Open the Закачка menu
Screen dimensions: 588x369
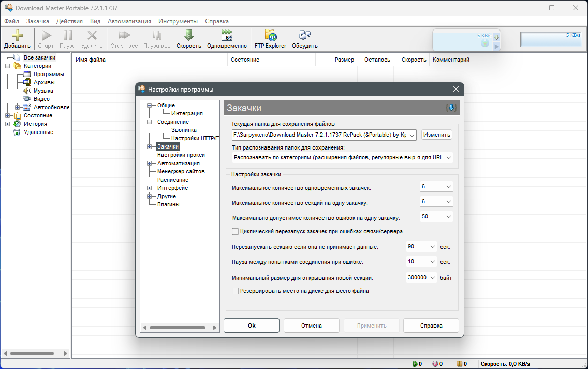tap(37, 21)
